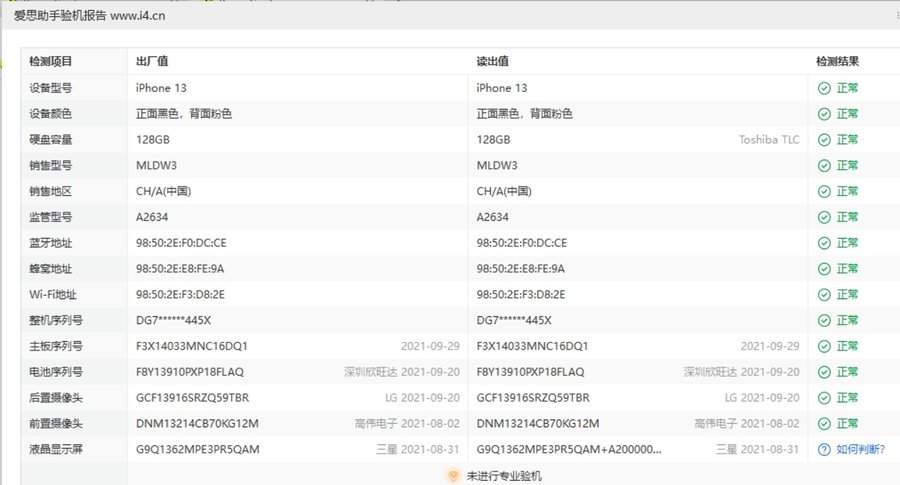
Task: Select the 后置摄像头 row label
Action: 56,398
